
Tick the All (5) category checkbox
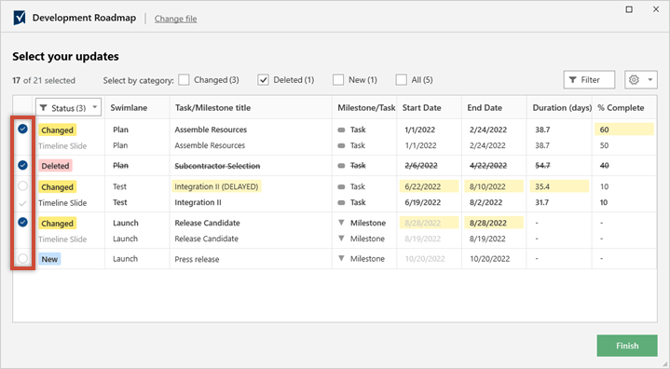(401, 80)
